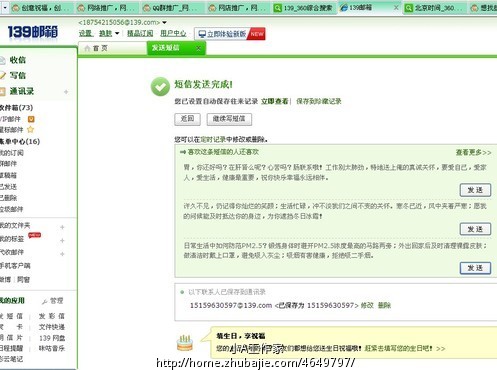
Task: Switch to qq群推广 browser tab
Action: [x=172, y=8]
